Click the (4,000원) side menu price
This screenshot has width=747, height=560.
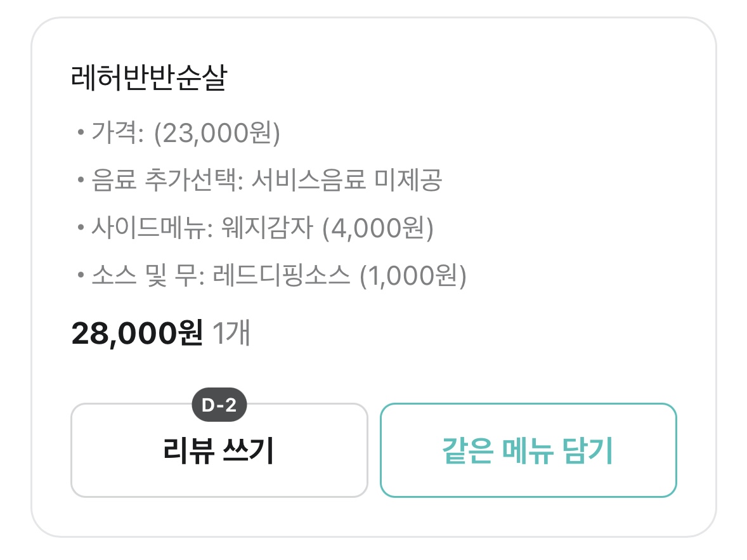tap(378, 228)
